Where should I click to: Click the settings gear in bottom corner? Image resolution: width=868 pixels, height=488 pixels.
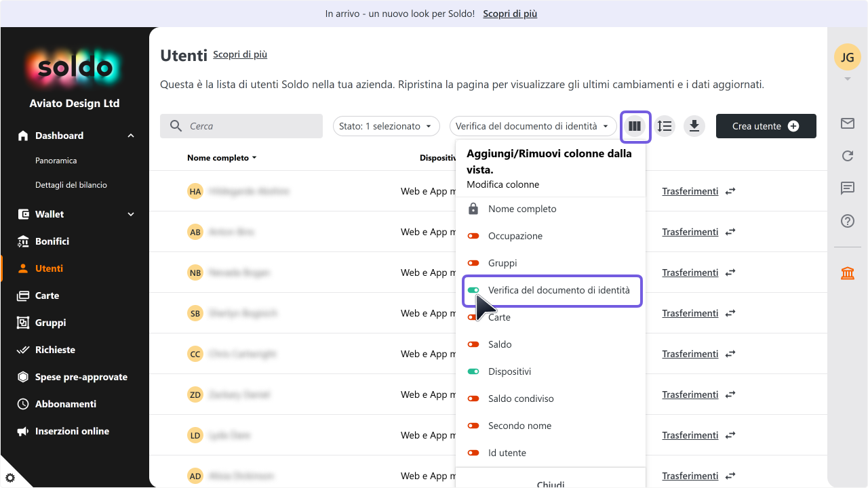(9, 479)
